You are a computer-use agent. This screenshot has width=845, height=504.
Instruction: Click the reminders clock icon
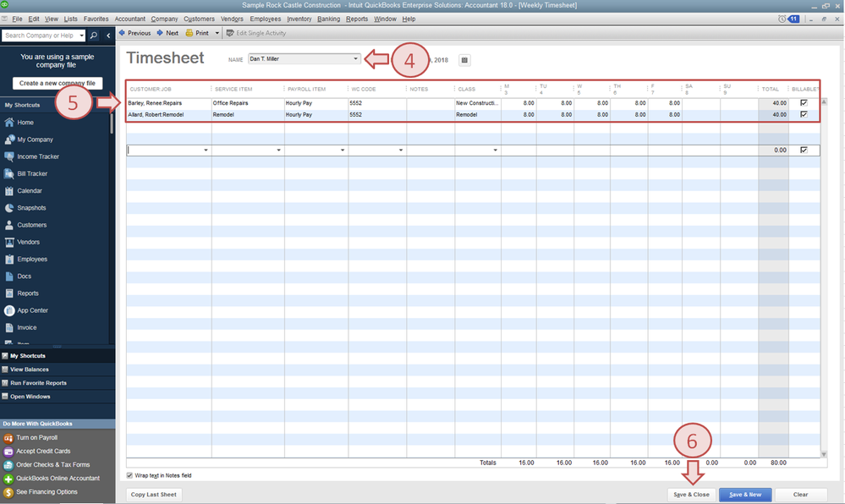point(782,19)
